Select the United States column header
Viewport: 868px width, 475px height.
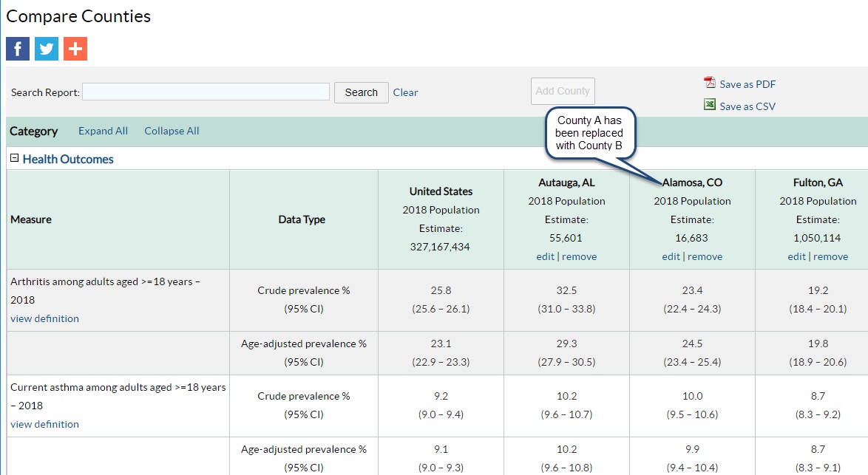pos(441,191)
